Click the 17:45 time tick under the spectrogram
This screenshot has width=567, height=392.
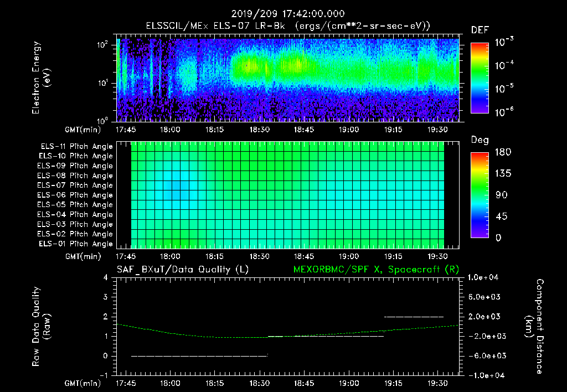click(126, 130)
